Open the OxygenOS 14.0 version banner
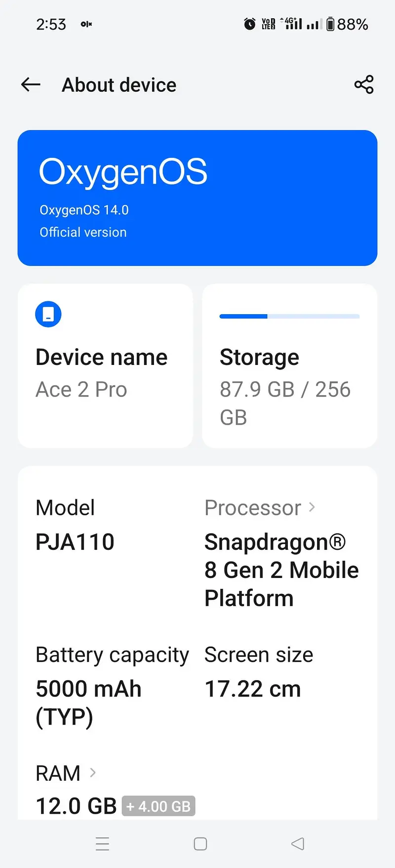This screenshot has width=395, height=868. point(197,198)
